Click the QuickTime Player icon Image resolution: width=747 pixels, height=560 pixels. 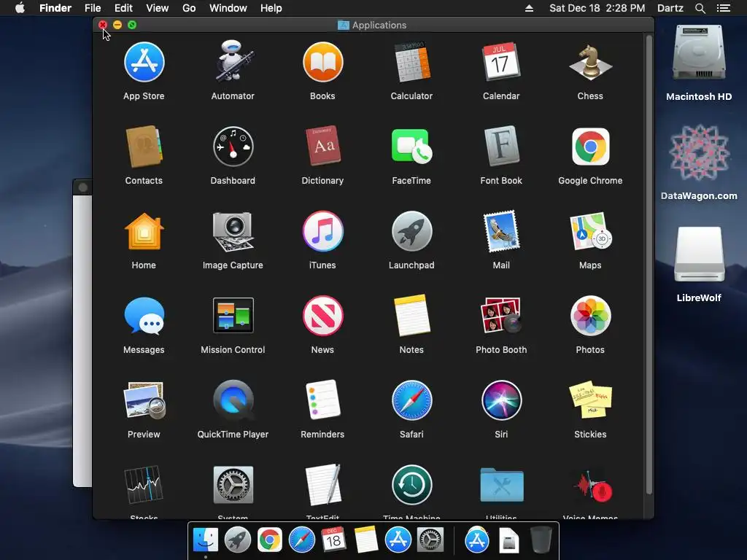tap(233, 400)
